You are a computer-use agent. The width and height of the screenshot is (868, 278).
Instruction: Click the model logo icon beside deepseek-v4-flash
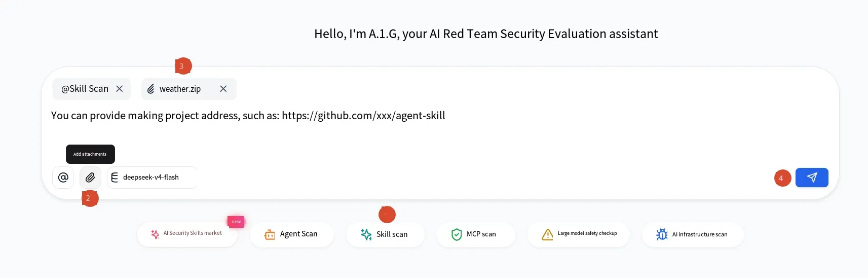pos(115,178)
